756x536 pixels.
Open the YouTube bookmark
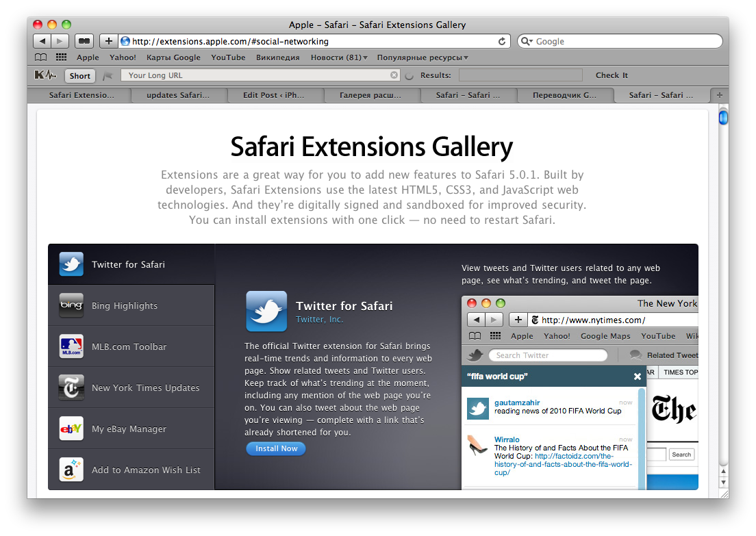(x=228, y=58)
